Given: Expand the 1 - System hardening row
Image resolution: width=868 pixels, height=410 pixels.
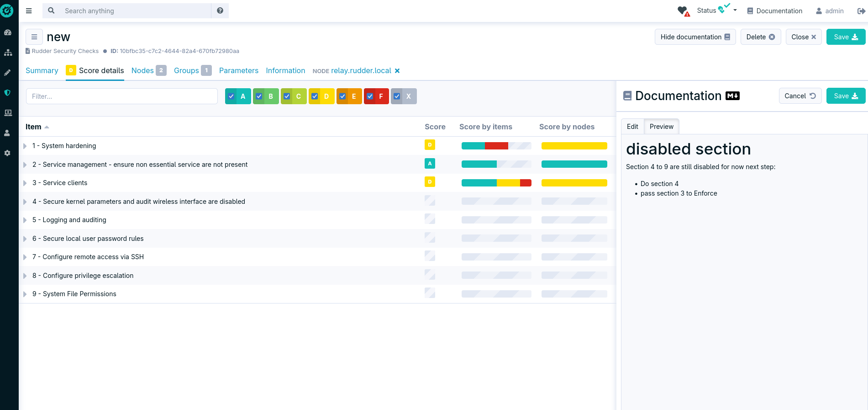Looking at the screenshot, I should [x=25, y=146].
